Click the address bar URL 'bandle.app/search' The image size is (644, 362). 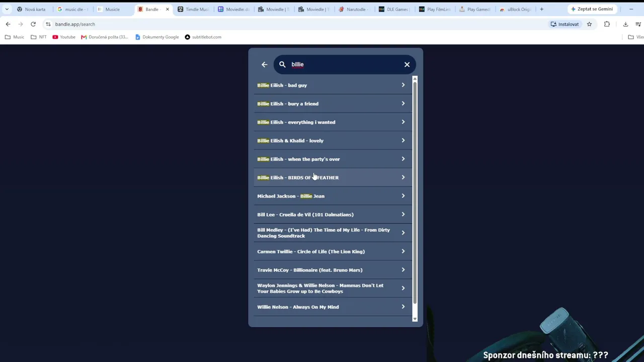pos(75,24)
